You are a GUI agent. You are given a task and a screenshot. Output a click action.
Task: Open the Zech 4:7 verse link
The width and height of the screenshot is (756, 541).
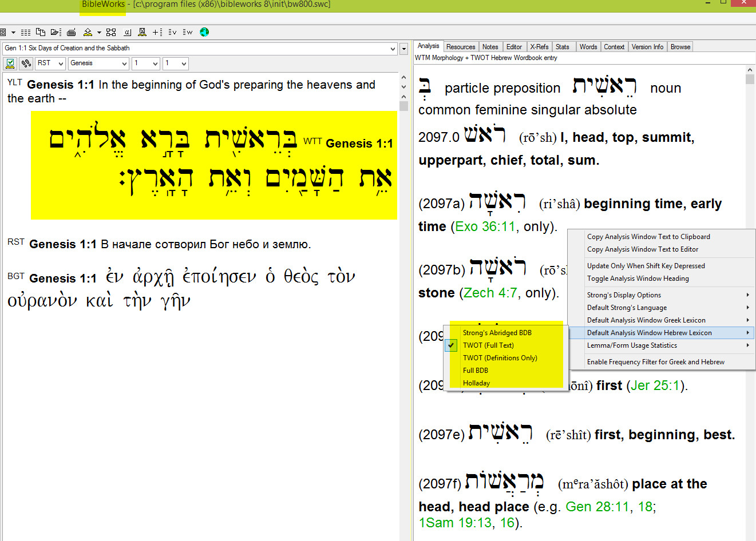(490, 293)
